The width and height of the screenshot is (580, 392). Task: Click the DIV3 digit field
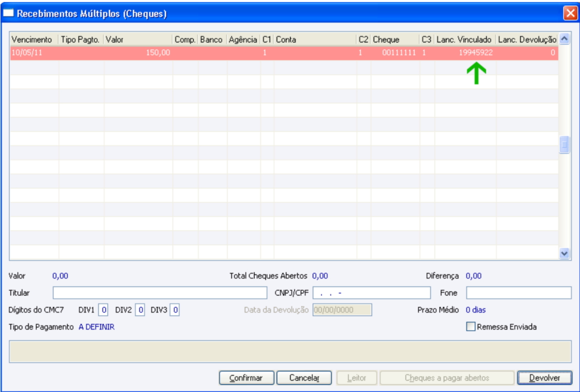pyautogui.click(x=175, y=310)
